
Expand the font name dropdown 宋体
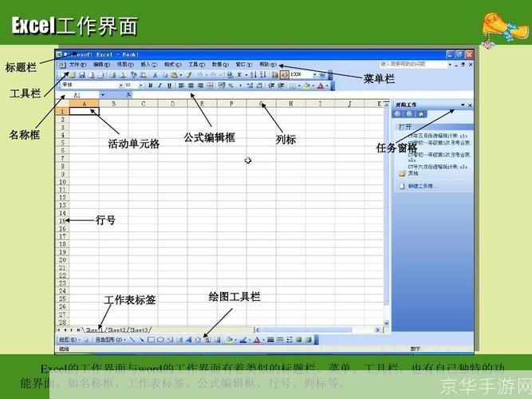[120, 85]
